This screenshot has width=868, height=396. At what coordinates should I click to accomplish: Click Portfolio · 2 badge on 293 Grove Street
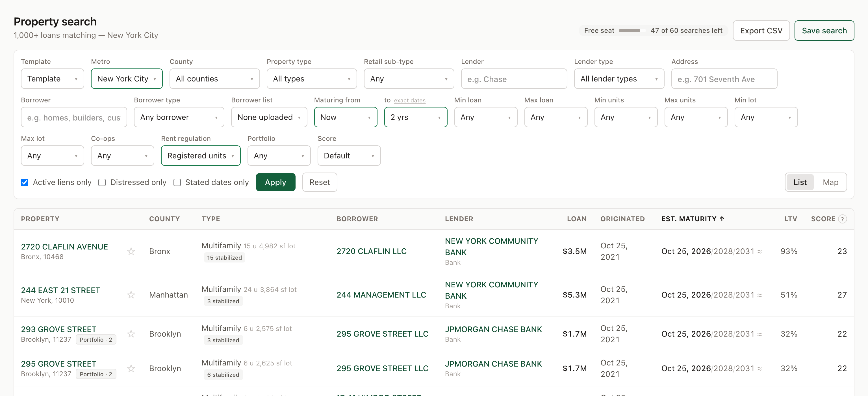[x=96, y=340]
